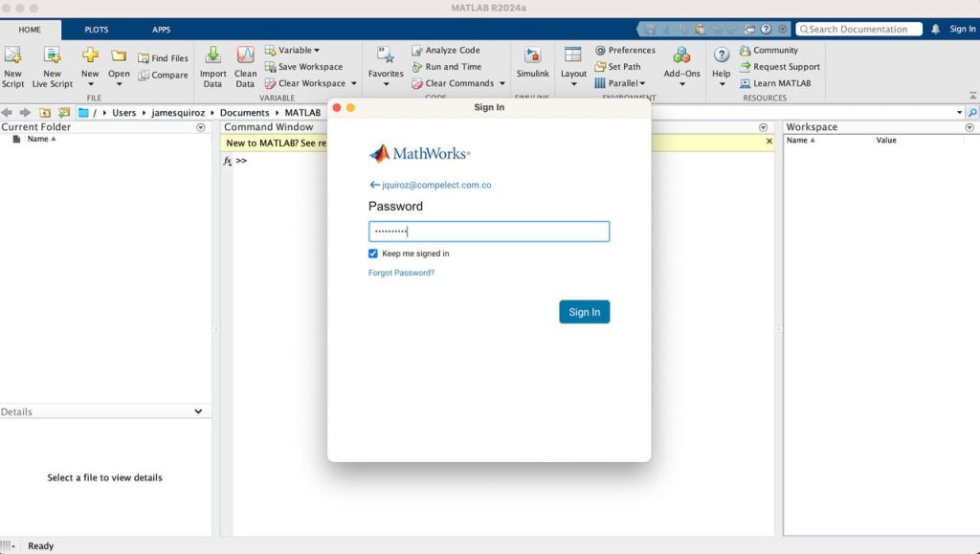This screenshot has height=554, width=980.
Task: Click the quick access help icon
Action: pyautogui.click(x=767, y=30)
